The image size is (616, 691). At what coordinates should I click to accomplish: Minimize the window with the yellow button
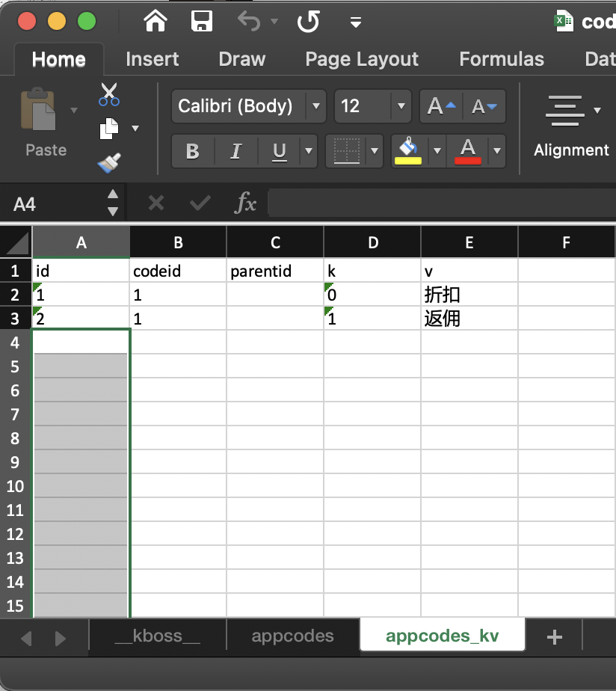click(x=56, y=21)
